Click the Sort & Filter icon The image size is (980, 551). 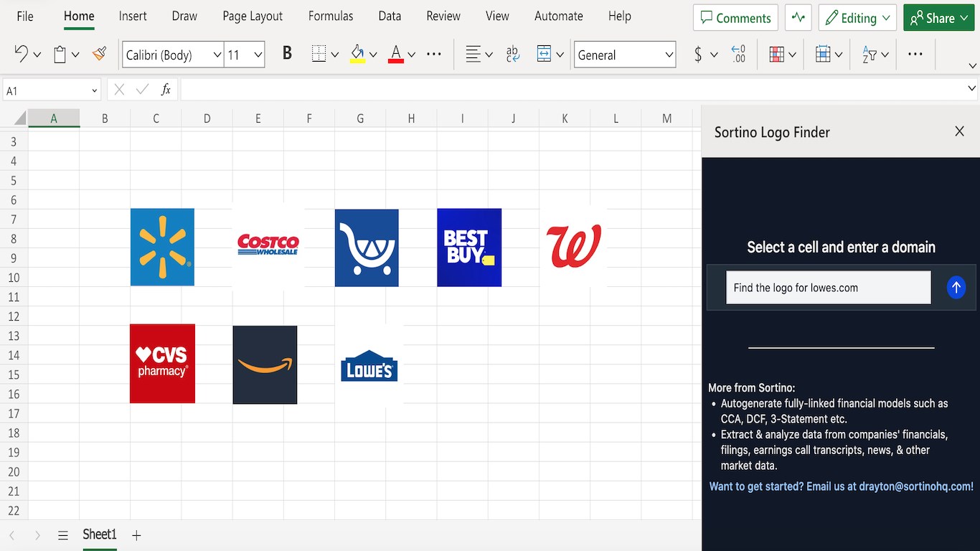[x=870, y=55]
